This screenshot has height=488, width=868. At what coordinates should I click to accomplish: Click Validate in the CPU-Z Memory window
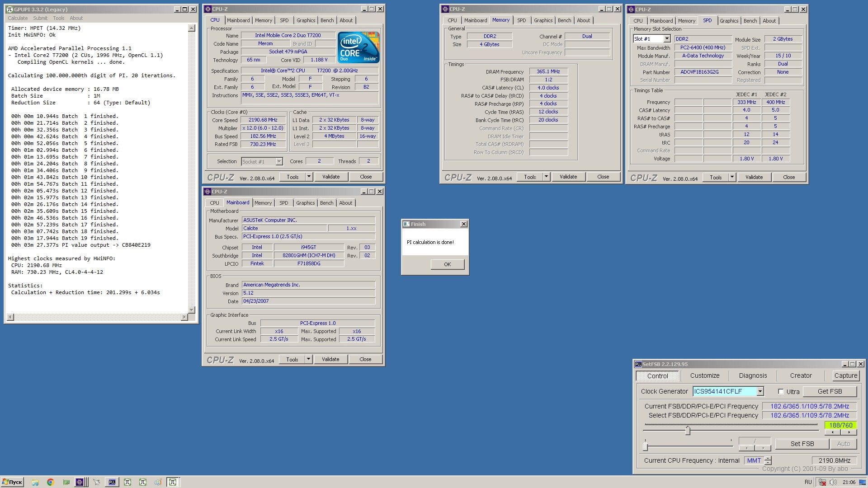pos(568,177)
